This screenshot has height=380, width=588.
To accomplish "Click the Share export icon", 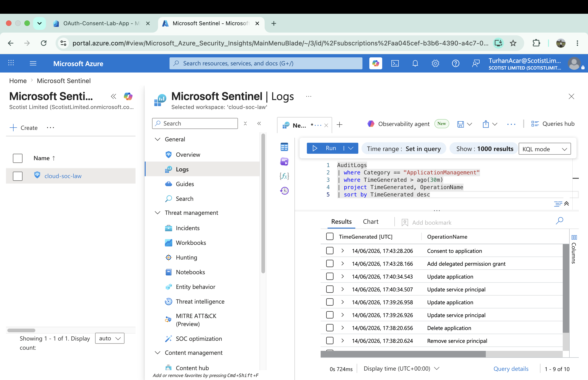I will [x=486, y=124].
